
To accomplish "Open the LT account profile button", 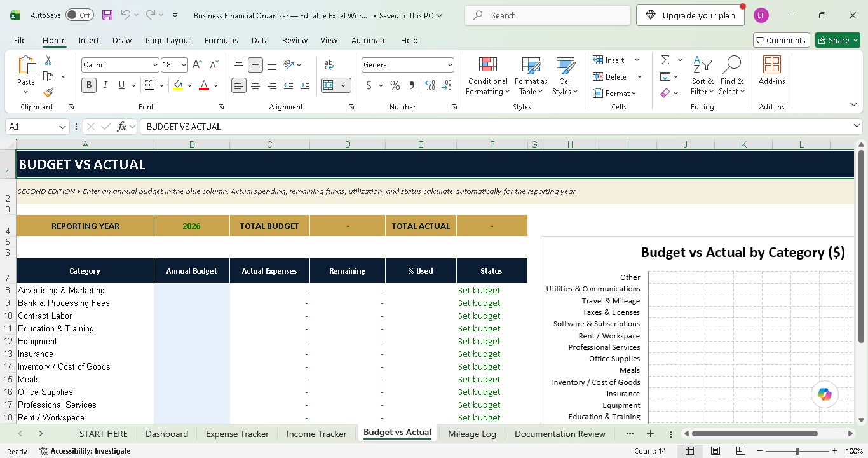I will tap(761, 15).
